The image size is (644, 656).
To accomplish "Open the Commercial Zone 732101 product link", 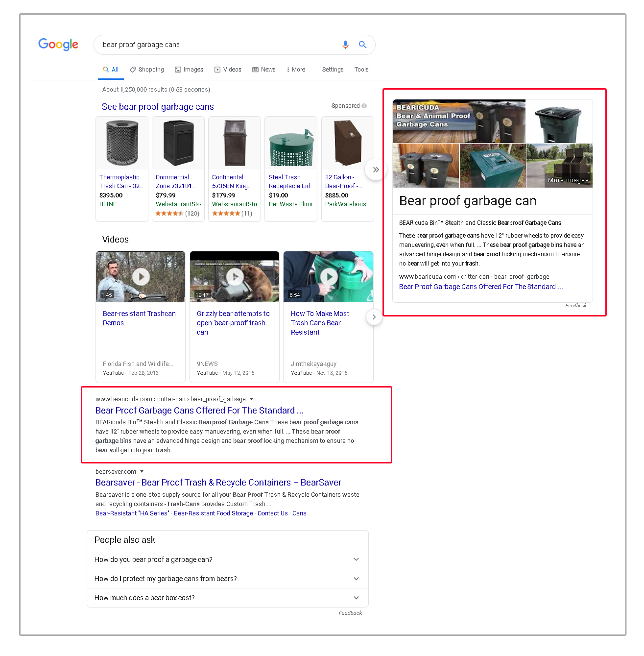I will coord(175,182).
